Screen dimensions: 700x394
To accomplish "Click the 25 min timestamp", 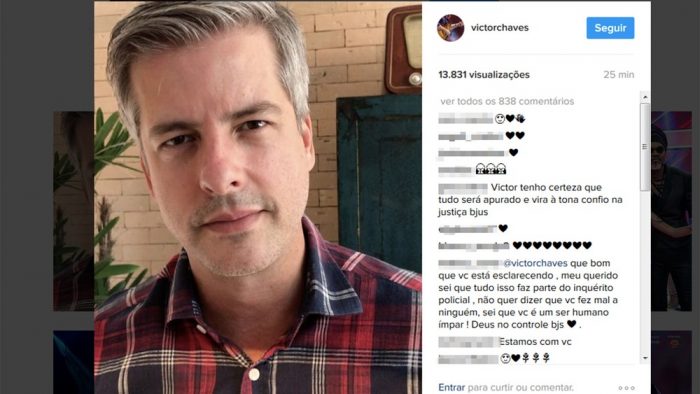I will (x=618, y=75).
